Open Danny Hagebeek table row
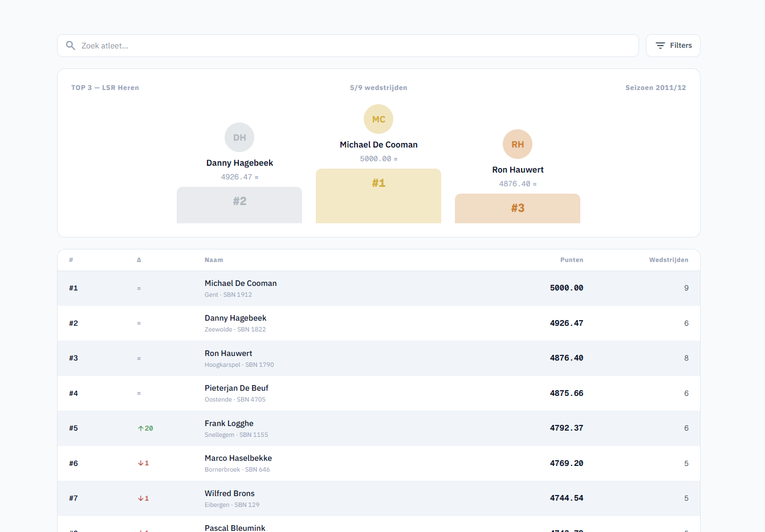 [x=379, y=324]
